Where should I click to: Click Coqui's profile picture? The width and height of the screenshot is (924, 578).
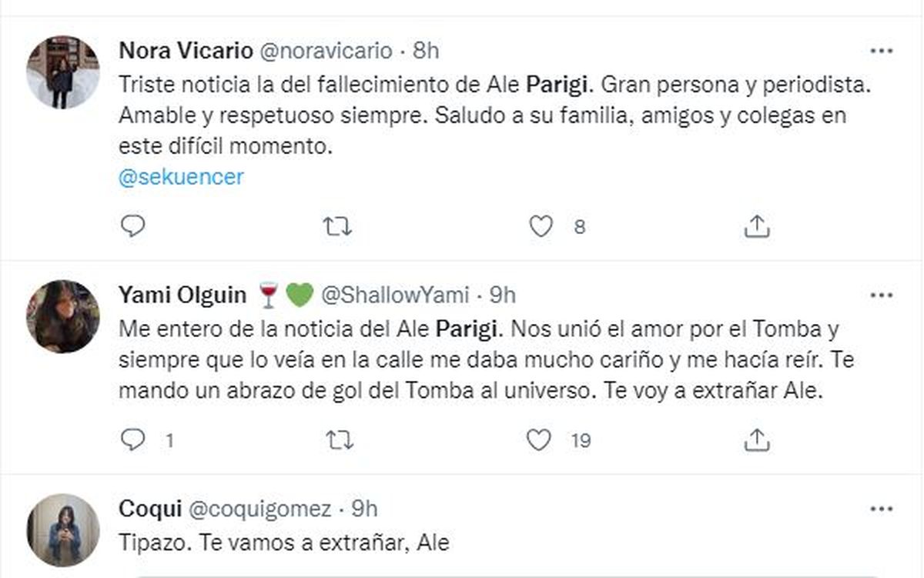[x=63, y=530]
